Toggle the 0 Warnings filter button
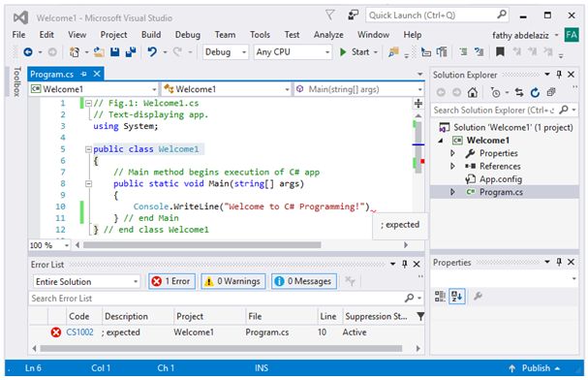 pos(233,281)
